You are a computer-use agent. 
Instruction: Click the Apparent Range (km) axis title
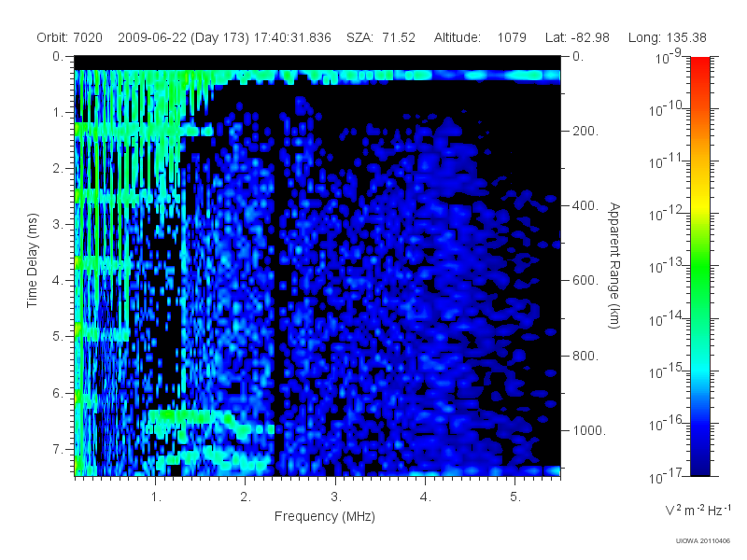click(614, 265)
